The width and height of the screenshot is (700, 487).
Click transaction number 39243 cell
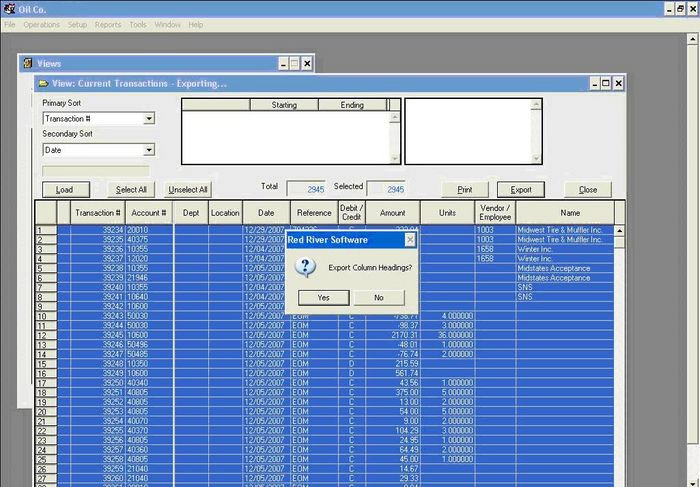pos(98,316)
